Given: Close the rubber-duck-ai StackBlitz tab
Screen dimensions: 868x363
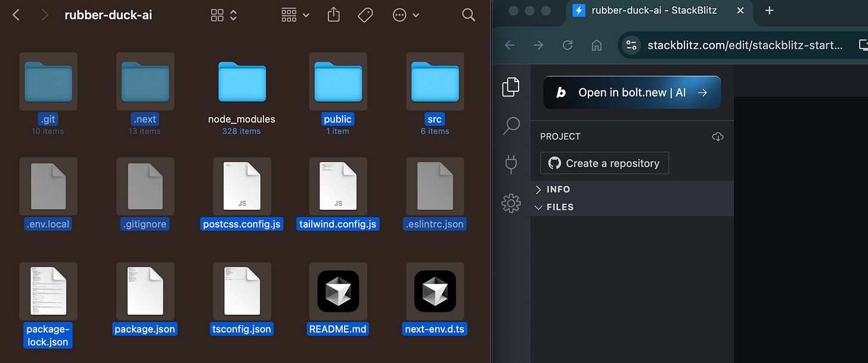Looking at the screenshot, I should click(740, 11).
